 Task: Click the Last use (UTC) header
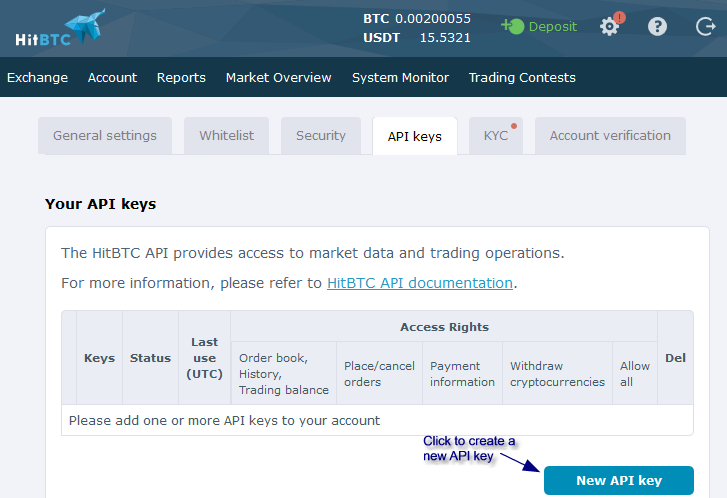[x=204, y=358]
